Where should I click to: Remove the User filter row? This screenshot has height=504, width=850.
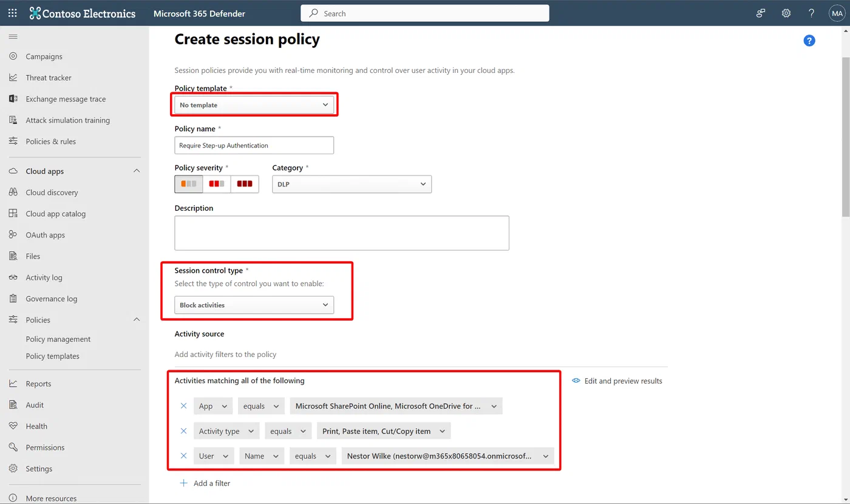click(x=184, y=456)
